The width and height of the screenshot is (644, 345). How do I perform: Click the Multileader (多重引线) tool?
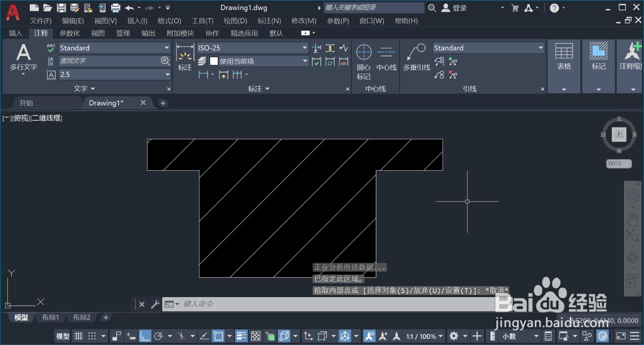417,58
